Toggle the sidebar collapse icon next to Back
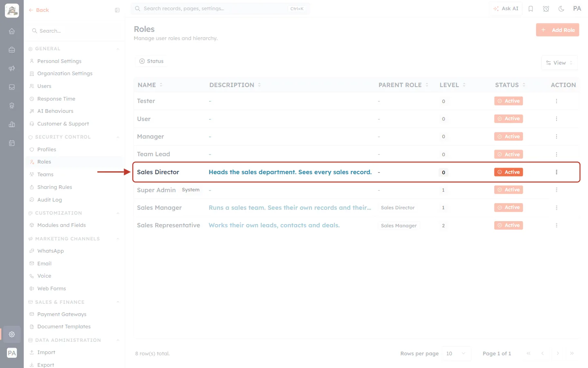Screen dimensions: 588x368 click(117, 10)
